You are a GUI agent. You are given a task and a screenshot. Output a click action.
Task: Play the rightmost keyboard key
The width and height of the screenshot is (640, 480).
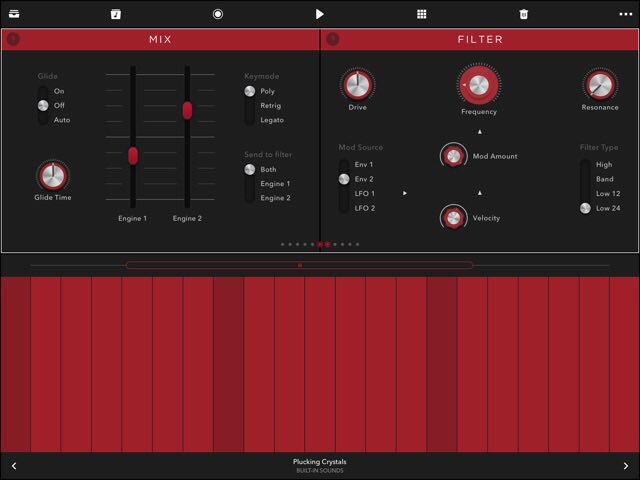tap(624, 364)
